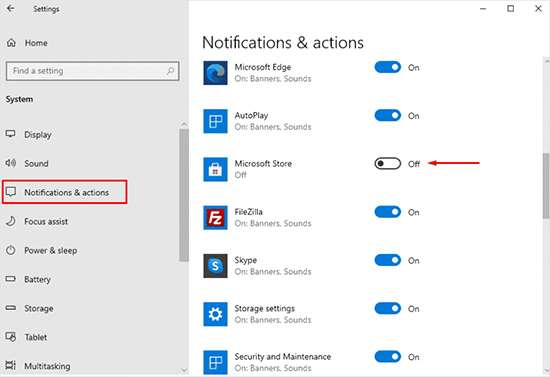Screen dimensions: 550x377
Task: Go to Focus assist settings
Action: tap(46, 222)
